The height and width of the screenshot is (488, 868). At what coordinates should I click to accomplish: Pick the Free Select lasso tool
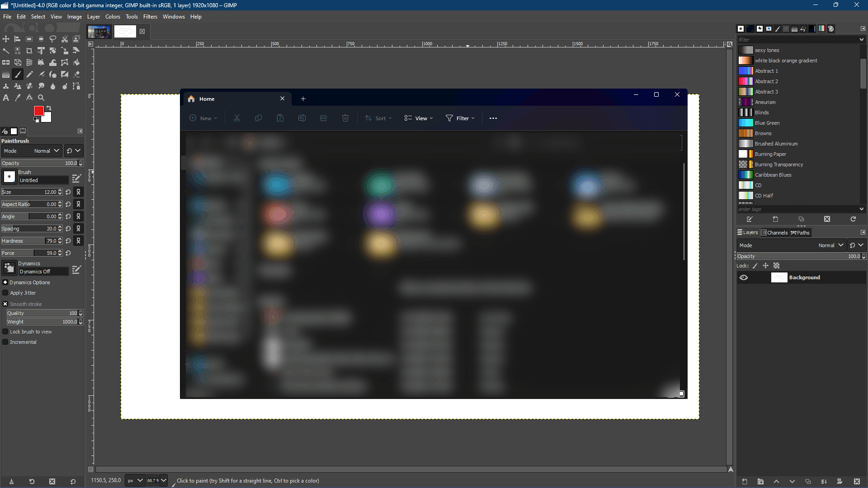pyautogui.click(x=53, y=39)
